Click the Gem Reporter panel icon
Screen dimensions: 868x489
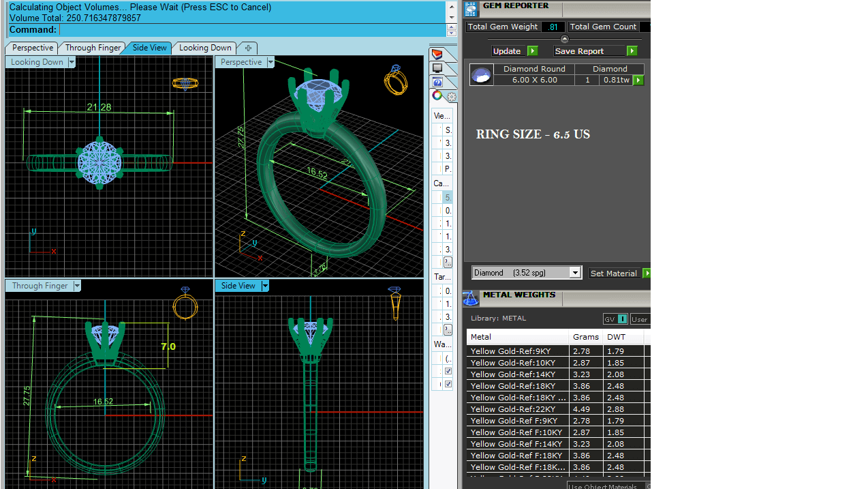pos(470,8)
